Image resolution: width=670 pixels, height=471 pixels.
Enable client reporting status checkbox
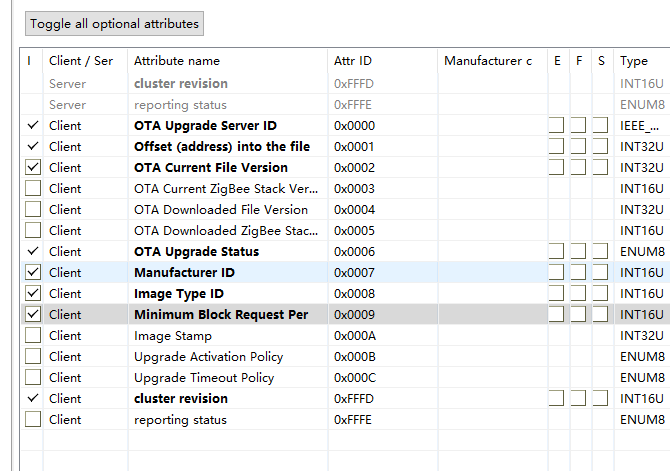point(33,420)
